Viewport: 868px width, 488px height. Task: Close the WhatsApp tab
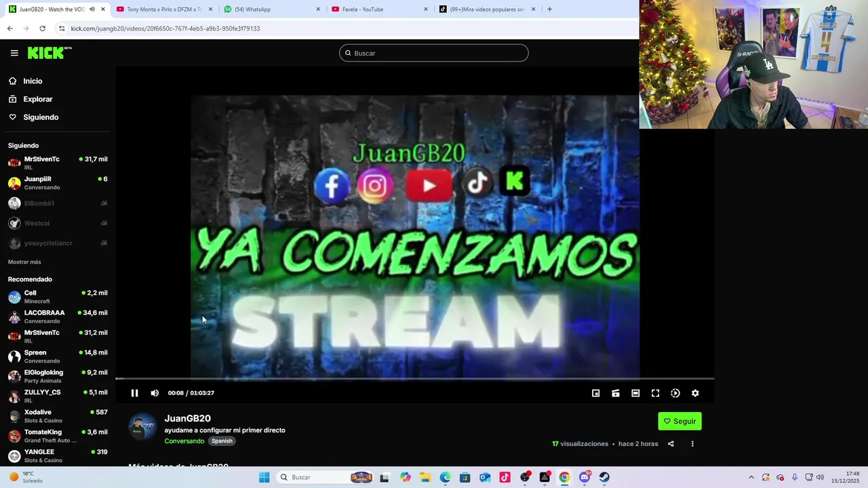(318, 9)
